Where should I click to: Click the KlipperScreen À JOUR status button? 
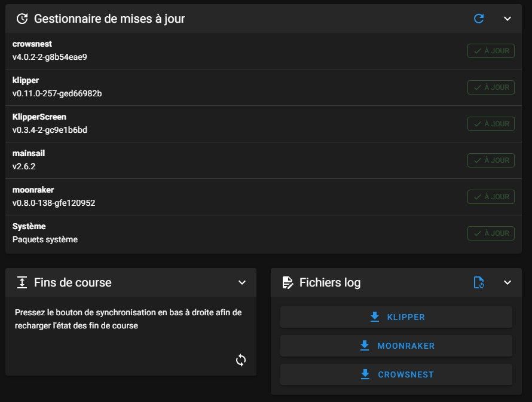(491, 124)
